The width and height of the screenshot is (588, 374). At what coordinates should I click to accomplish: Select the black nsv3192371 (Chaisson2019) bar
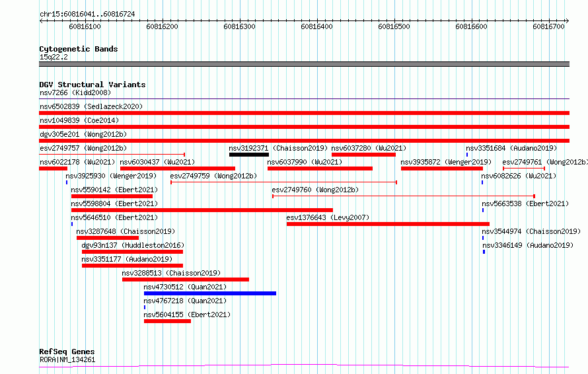[x=249, y=155]
